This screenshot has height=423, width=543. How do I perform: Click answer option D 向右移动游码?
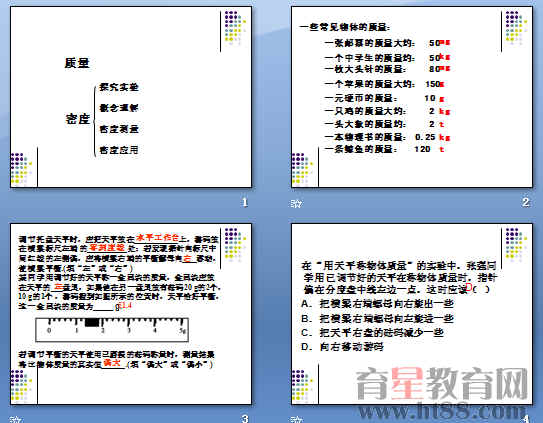click(342, 347)
